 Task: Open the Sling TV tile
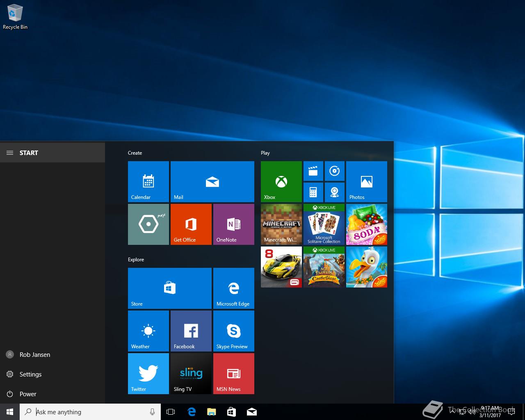(191, 374)
